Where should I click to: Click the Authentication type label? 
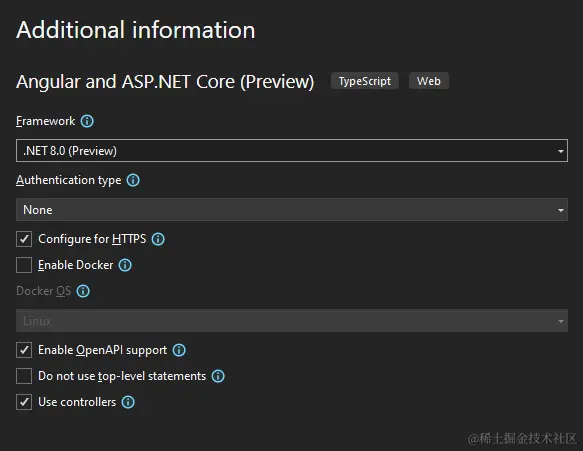pyautogui.click(x=68, y=180)
